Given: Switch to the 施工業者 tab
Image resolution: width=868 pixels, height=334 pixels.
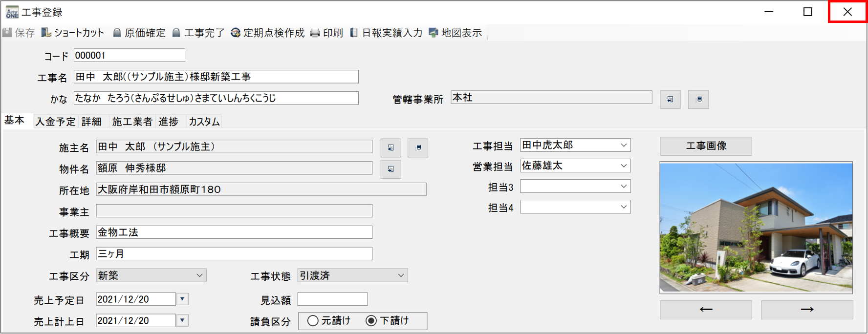Looking at the screenshot, I should coord(132,122).
